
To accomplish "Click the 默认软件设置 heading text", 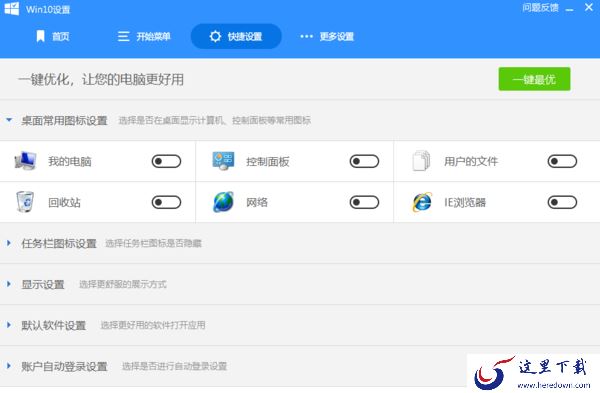I will (x=54, y=325).
